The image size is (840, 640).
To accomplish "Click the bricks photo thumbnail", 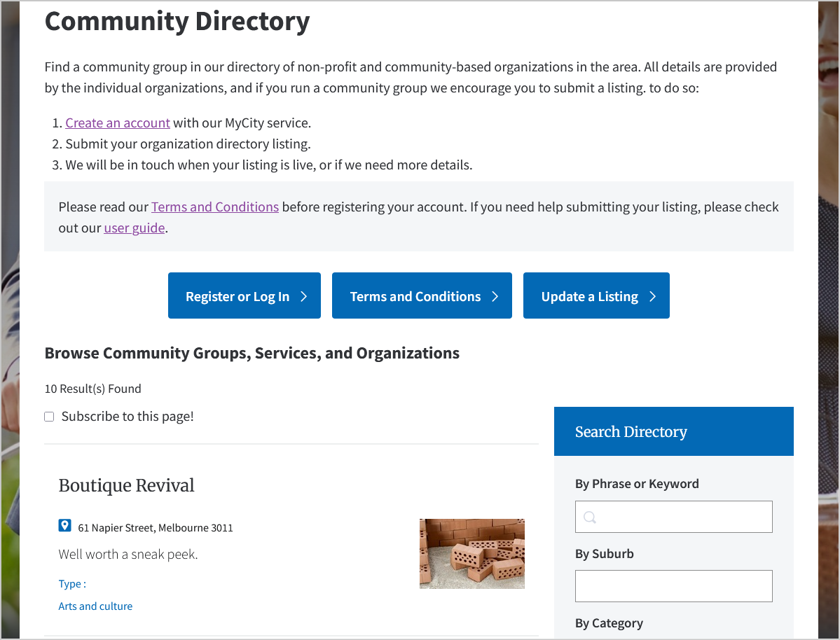I will coord(471,553).
